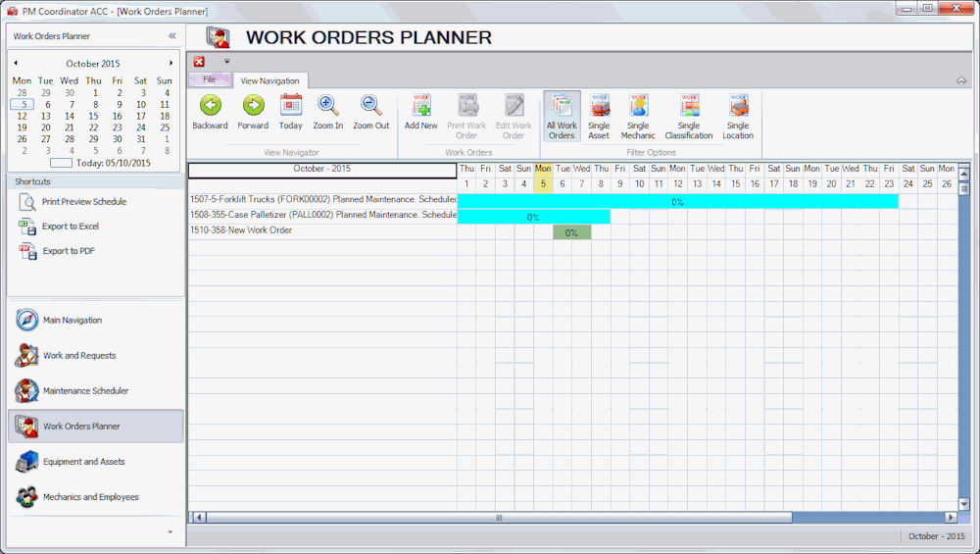The image size is (980, 554).
Task: Select the cyan Forklift Trucks progress bar
Action: click(x=677, y=202)
